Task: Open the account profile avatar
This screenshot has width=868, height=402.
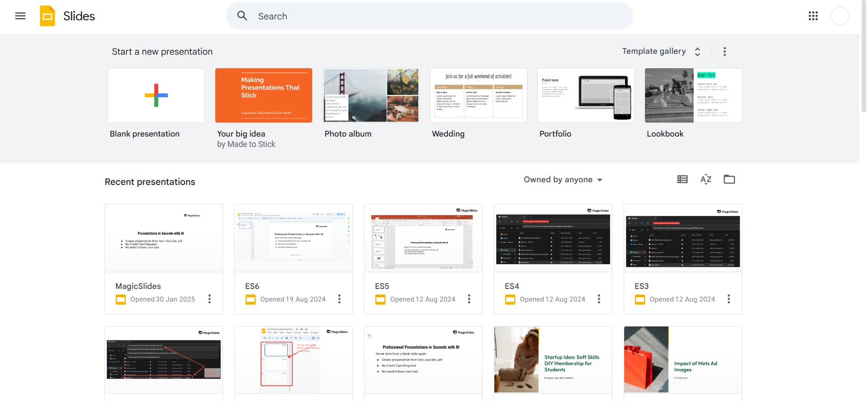Action: click(840, 16)
